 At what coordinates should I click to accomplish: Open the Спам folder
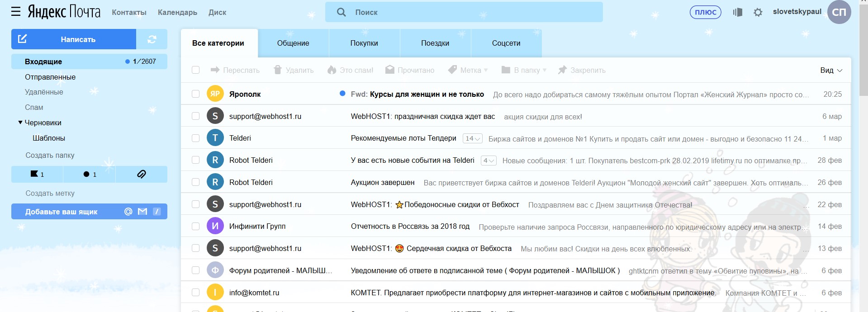34,107
